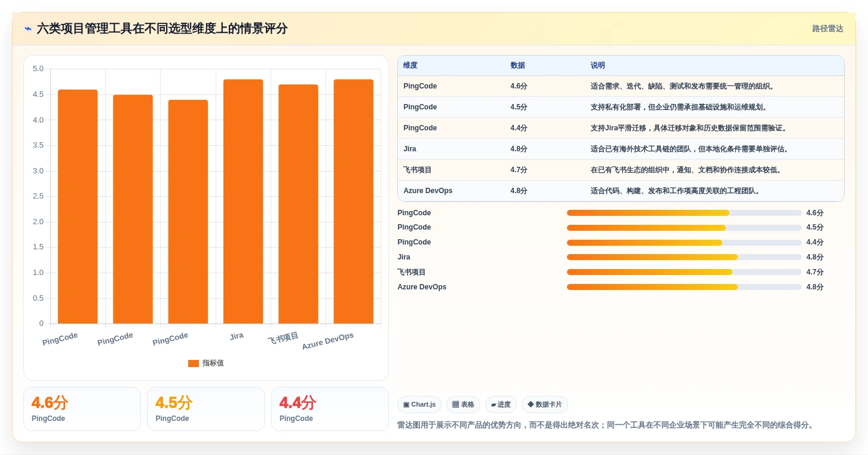Click the footer note starting 雷达图用于展示

coord(605,425)
